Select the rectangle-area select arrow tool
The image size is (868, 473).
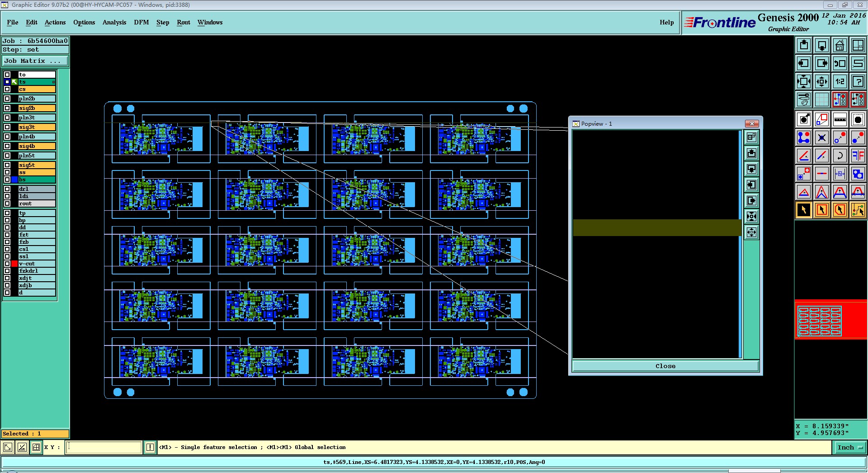coord(822,210)
